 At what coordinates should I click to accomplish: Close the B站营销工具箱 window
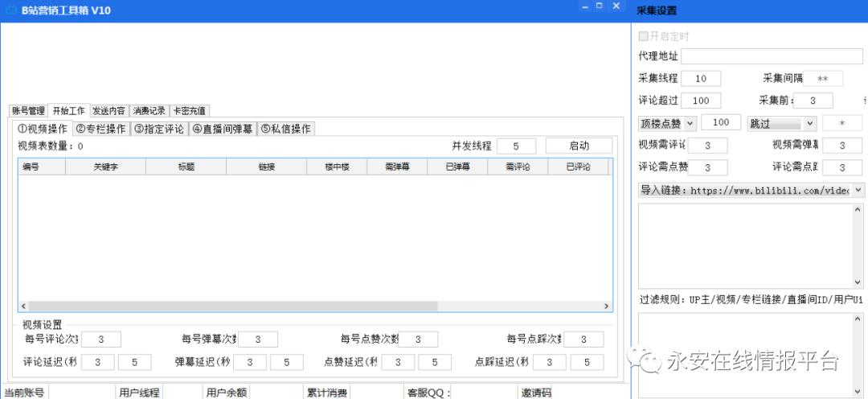tap(616, 6)
